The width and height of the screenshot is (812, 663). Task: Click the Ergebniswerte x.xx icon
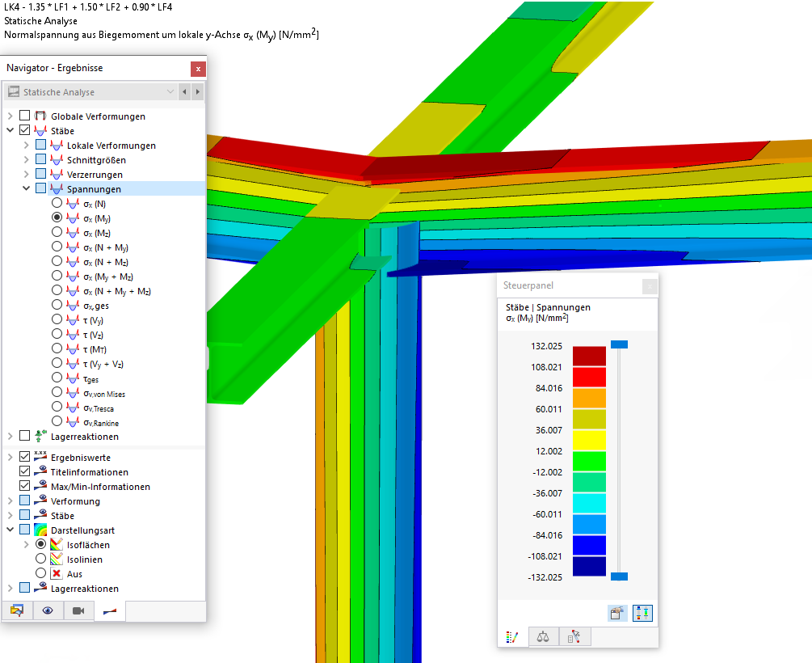point(40,456)
